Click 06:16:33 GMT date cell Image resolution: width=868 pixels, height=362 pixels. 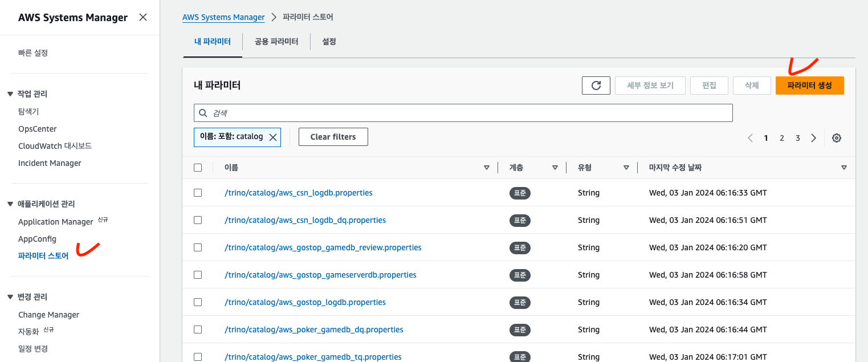[x=708, y=193]
